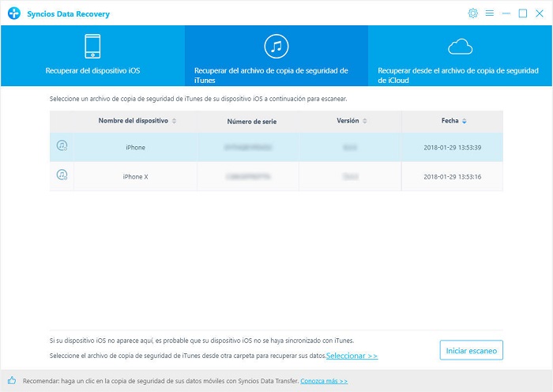Open the iCloud backup recovery tab label
Viewport: 553px width, 392px height.
pos(457,76)
